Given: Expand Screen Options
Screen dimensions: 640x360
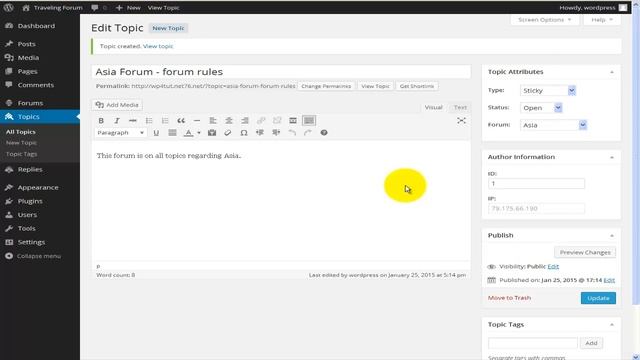Looking at the screenshot, I should click(544, 20).
